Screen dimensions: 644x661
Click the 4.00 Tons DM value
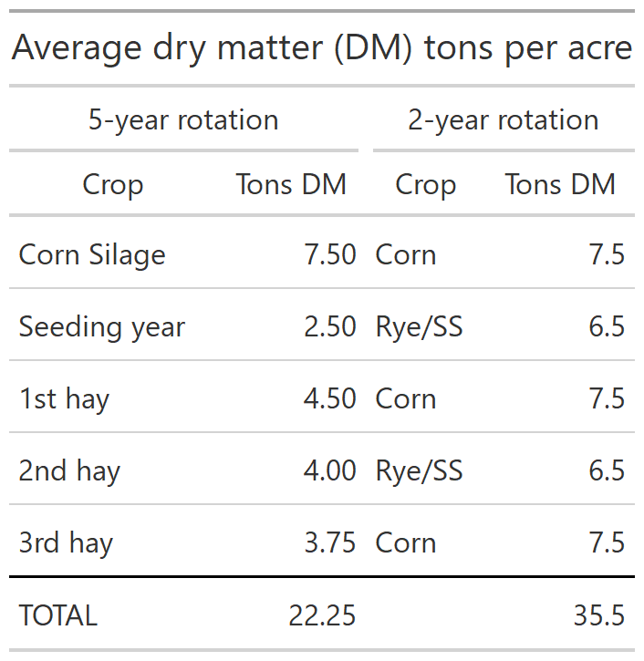pos(330,470)
